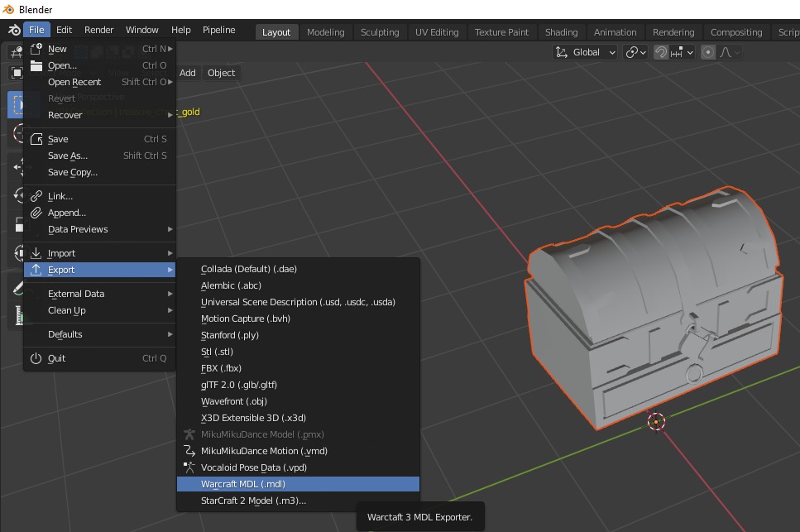Click the Append paperclip icon
Viewport: 800px width, 532px height.
(36, 213)
